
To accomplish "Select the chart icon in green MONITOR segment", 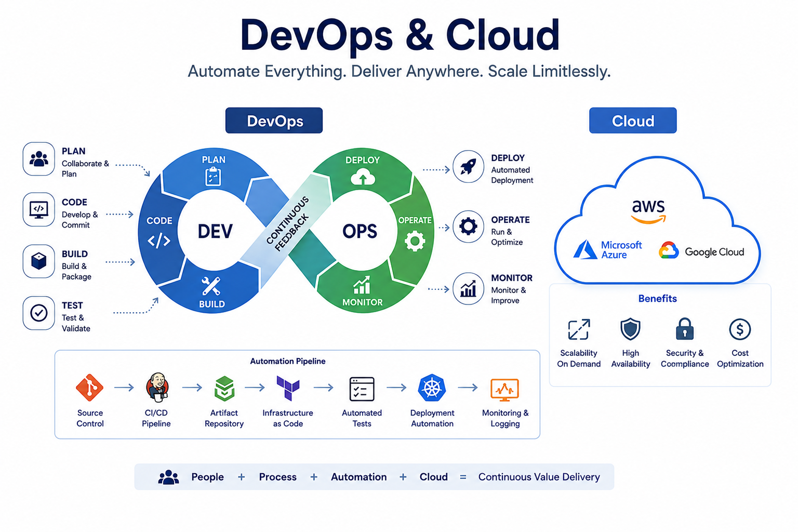I will [x=362, y=285].
